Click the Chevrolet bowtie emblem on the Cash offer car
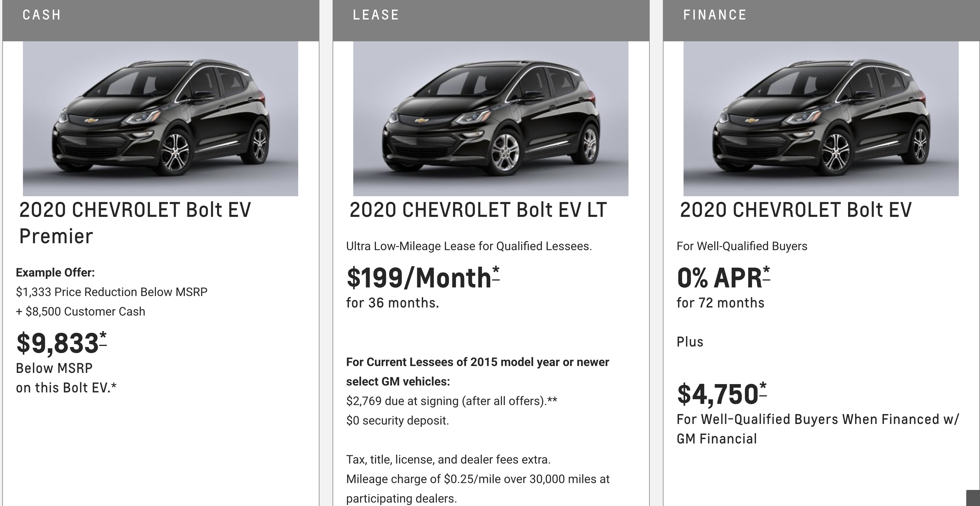980x506 pixels. point(91,121)
